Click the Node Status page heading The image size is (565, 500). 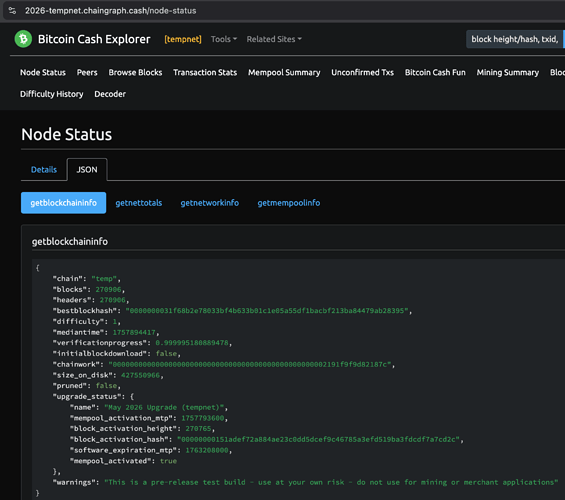coord(67,134)
